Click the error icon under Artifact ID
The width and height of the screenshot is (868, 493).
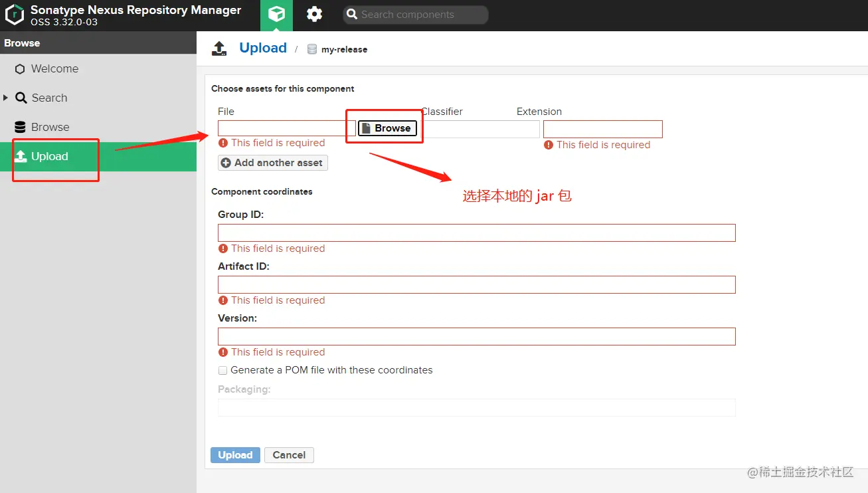(223, 300)
